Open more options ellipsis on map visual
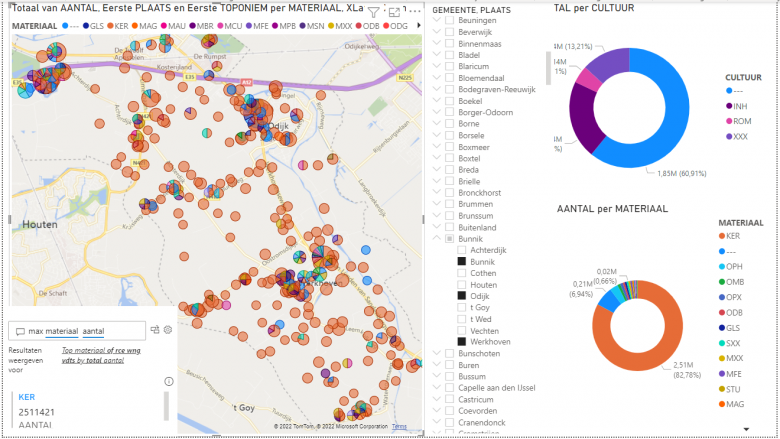Viewport: 780px width, 439px height. click(x=414, y=12)
